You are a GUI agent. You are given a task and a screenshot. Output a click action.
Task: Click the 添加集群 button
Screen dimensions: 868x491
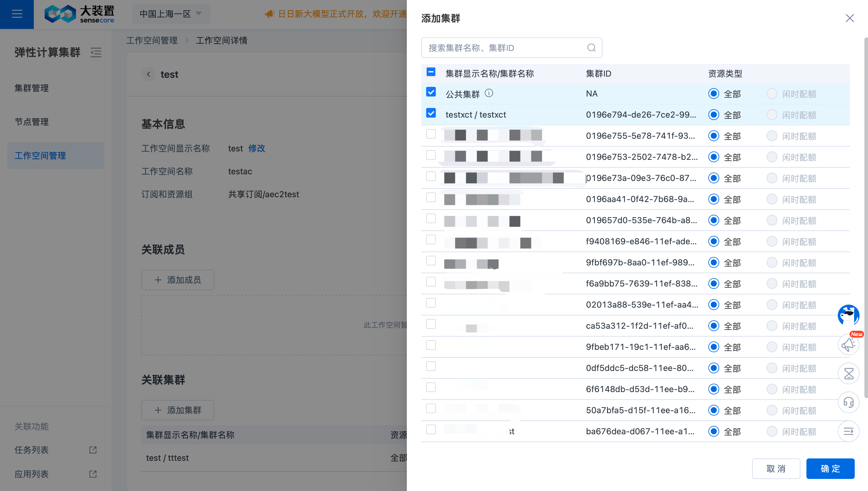point(178,410)
